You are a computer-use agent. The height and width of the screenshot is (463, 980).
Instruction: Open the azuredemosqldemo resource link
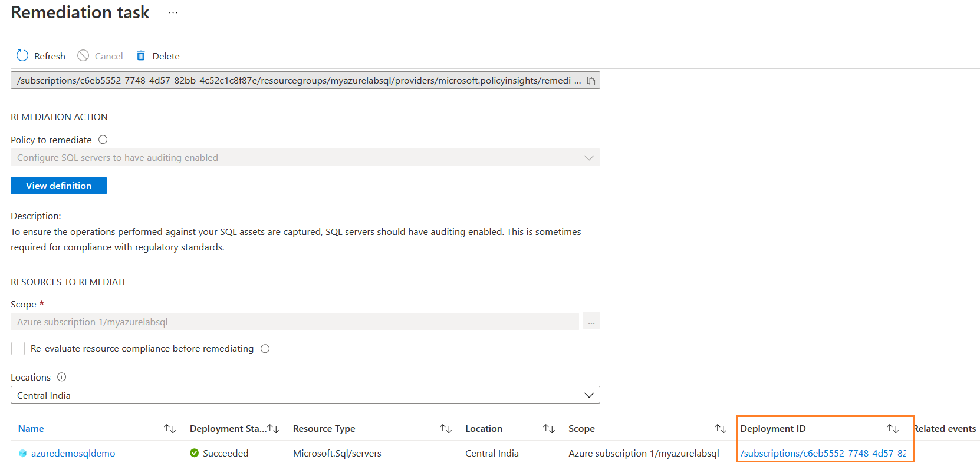point(73,454)
